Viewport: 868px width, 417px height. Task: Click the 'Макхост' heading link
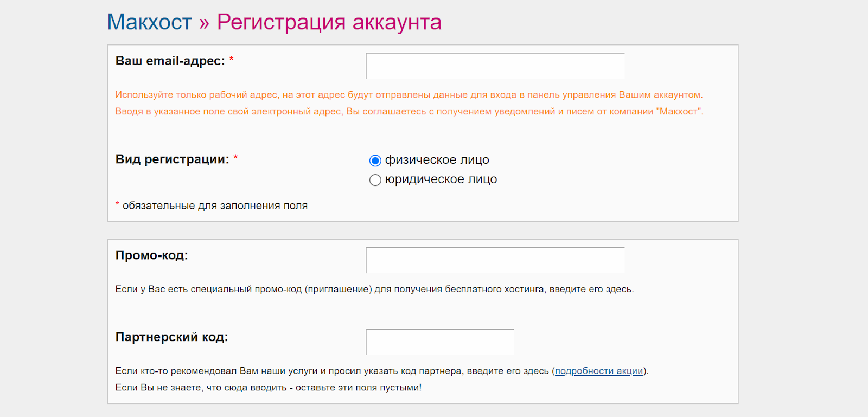(149, 22)
